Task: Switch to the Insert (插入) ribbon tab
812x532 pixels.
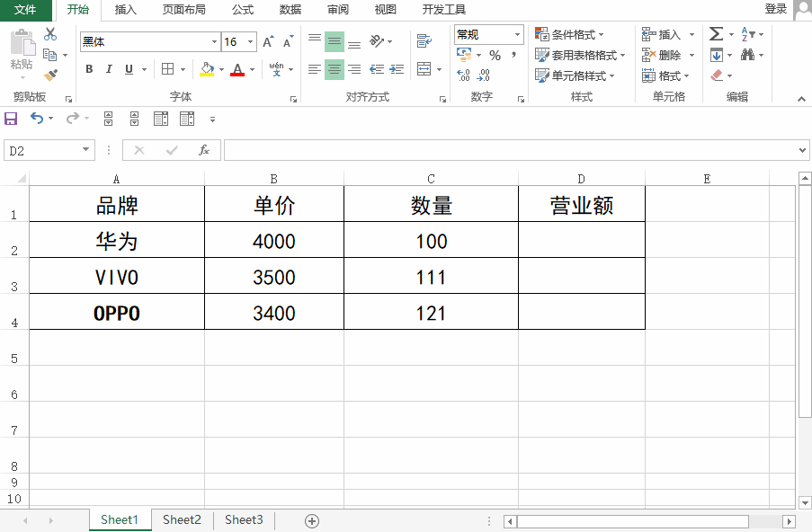Action: click(125, 10)
